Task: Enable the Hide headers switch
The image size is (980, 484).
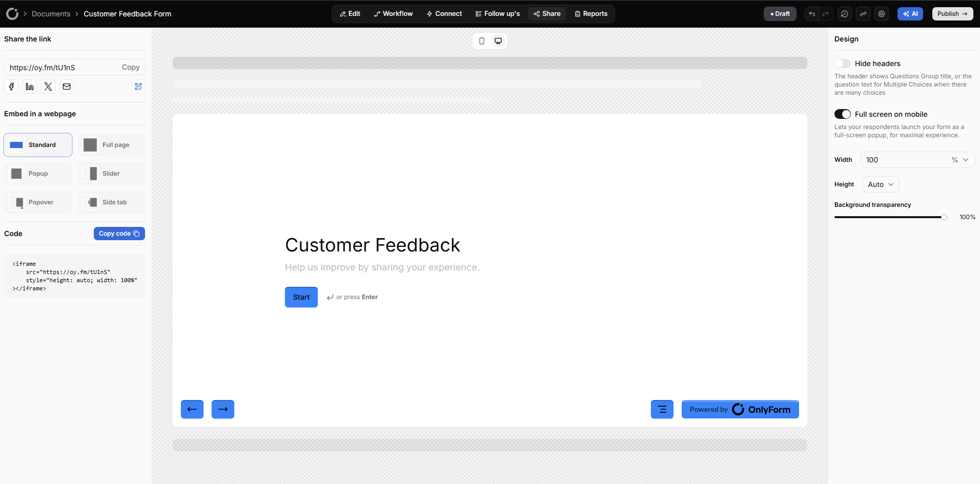Action: coord(843,64)
